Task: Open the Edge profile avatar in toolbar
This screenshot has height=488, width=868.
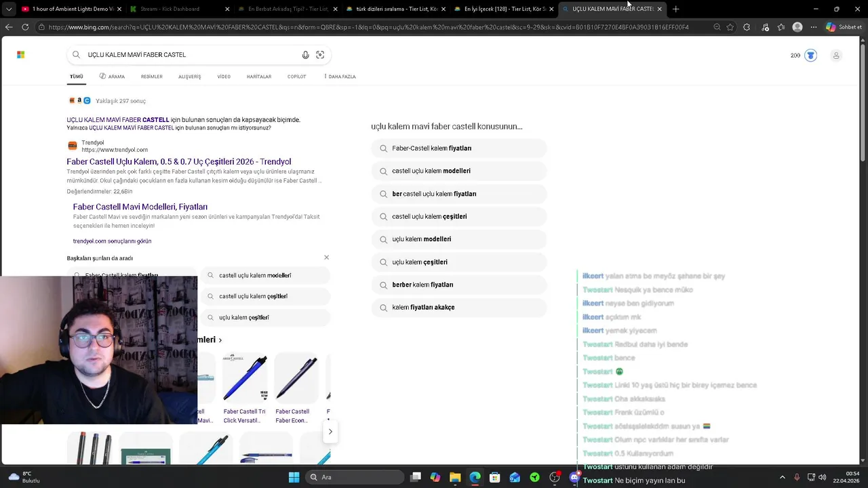Action: (797, 27)
